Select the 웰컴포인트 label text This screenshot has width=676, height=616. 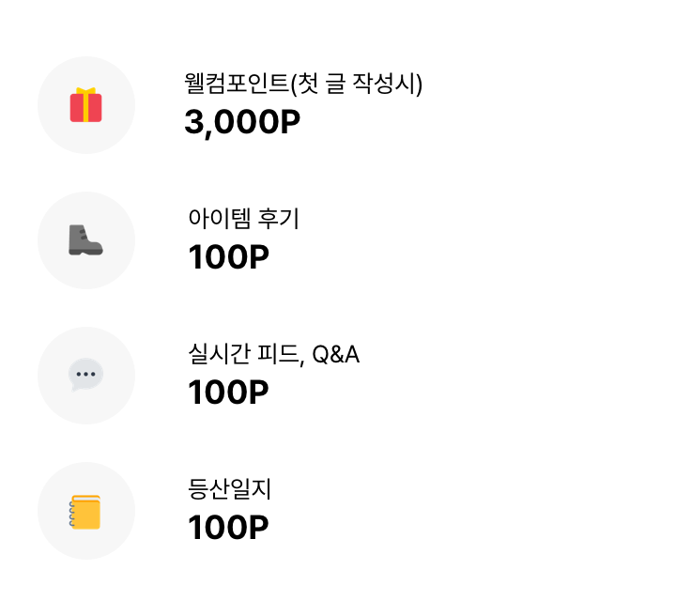coord(236,84)
